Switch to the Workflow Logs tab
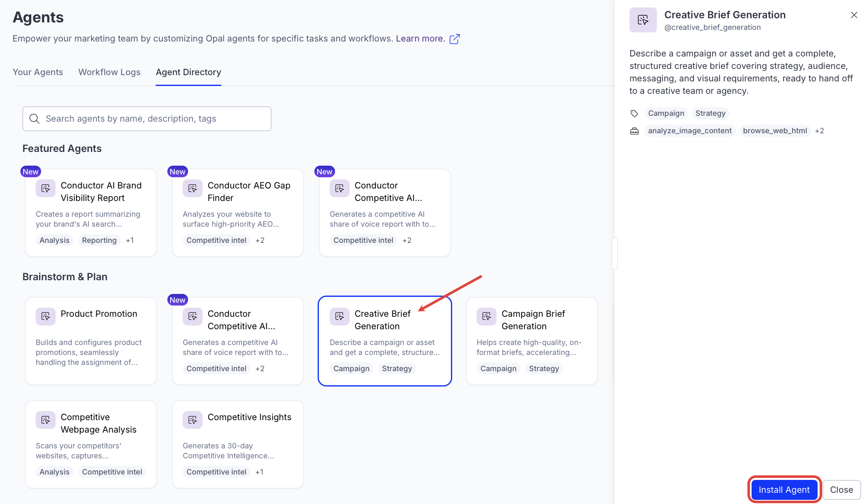The width and height of the screenshot is (867, 504). 110,72
